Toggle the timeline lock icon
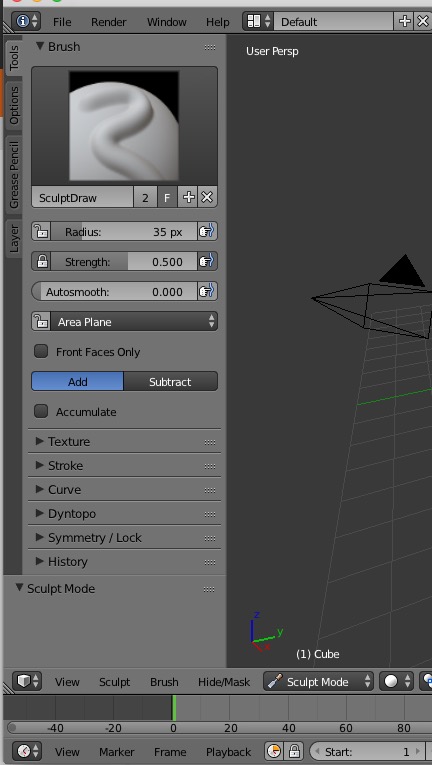Screen dimensions: 432x765 click(x=294, y=751)
